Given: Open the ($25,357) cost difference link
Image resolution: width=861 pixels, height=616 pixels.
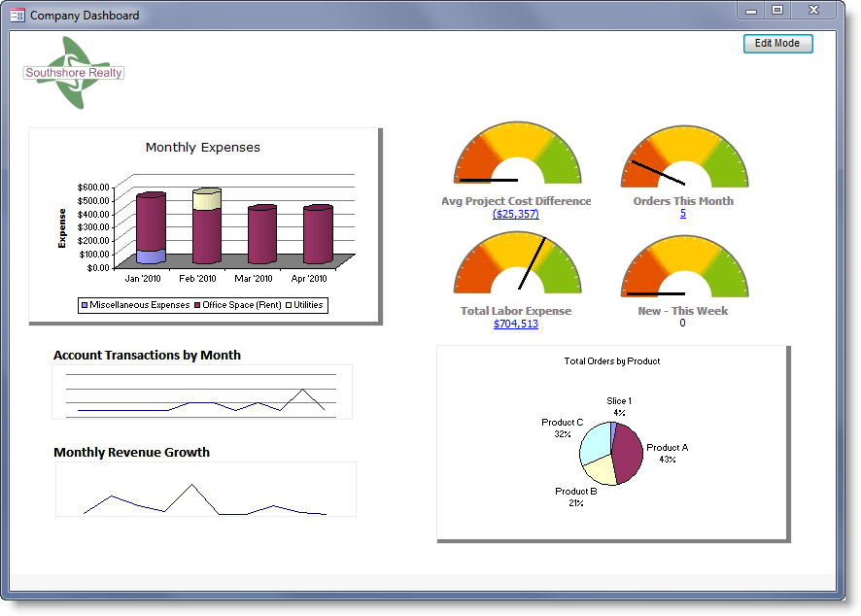Looking at the screenshot, I should (x=516, y=212).
